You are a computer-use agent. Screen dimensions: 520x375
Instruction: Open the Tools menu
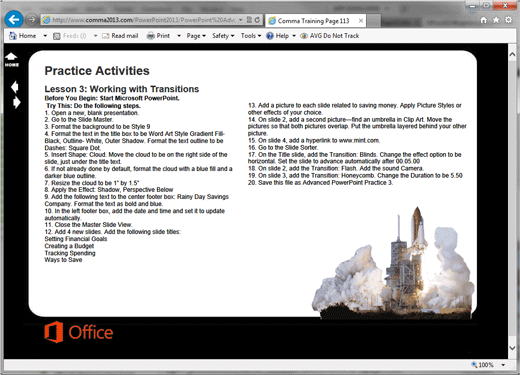pos(251,36)
